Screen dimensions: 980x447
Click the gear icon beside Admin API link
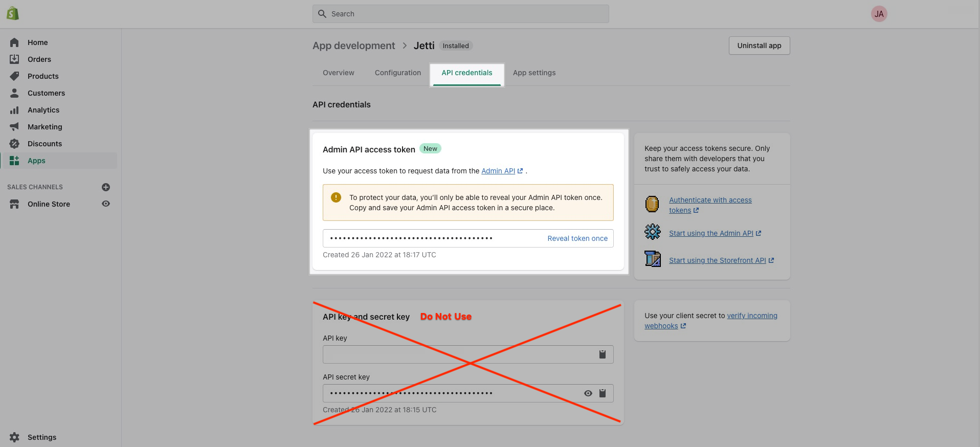tap(653, 232)
